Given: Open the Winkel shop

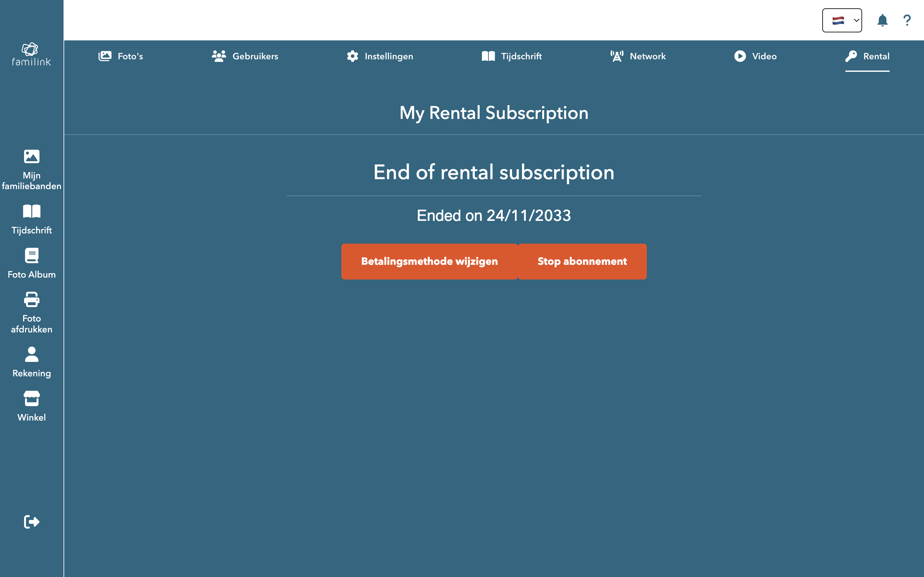Looking at the screenshot, I should pos(31,406).
